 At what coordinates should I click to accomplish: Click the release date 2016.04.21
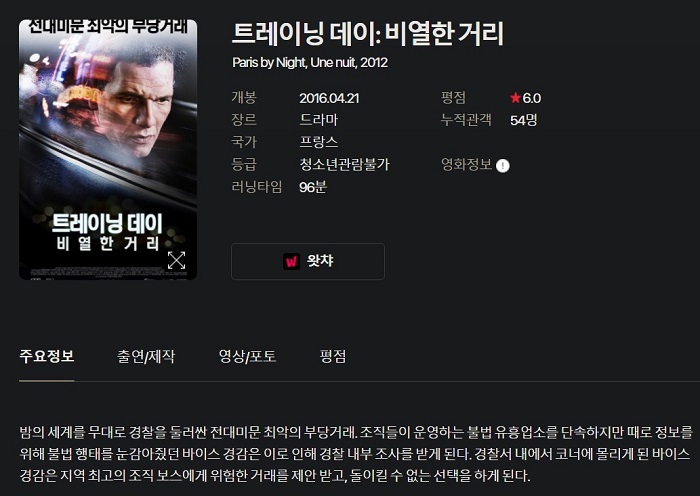[x=329, y=98]
